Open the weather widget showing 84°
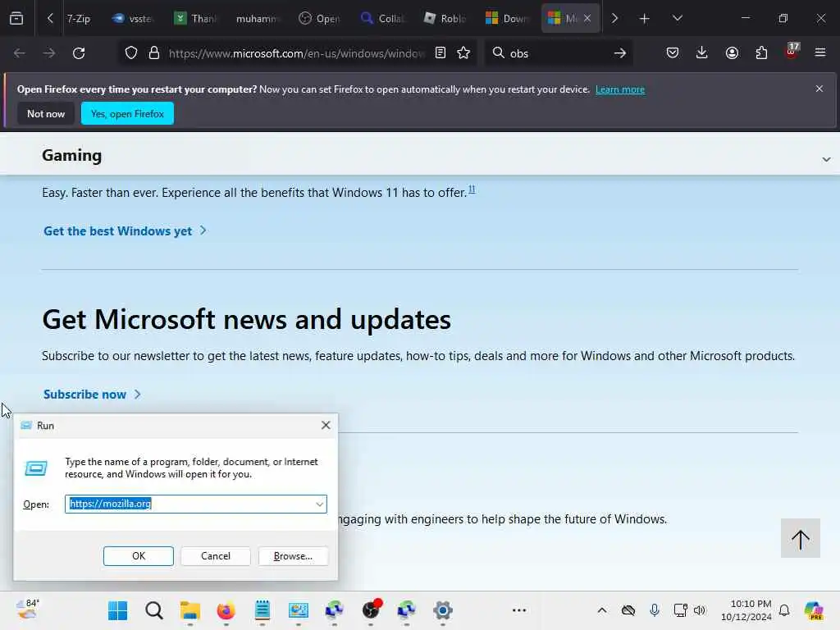This screenshot has width=840, height=630. coord(28,609)
